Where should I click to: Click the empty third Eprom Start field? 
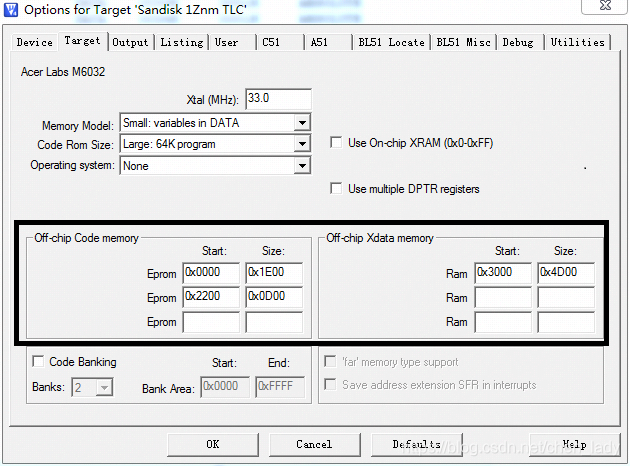coord(211,322)
